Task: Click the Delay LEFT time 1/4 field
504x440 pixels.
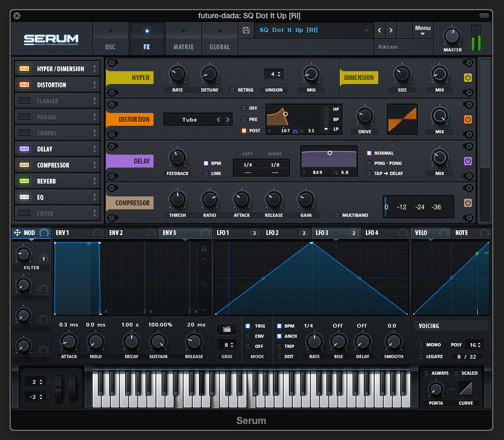Action: 248,165
